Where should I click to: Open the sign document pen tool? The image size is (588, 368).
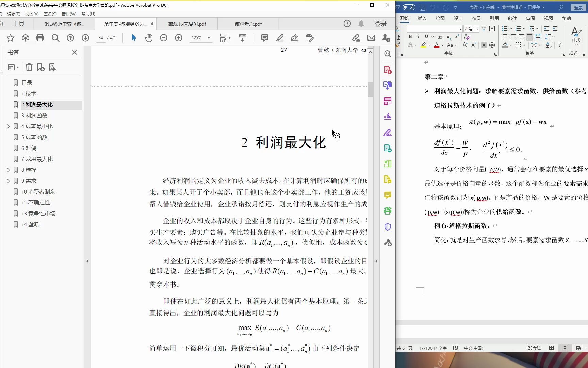[x=295, y=38]
